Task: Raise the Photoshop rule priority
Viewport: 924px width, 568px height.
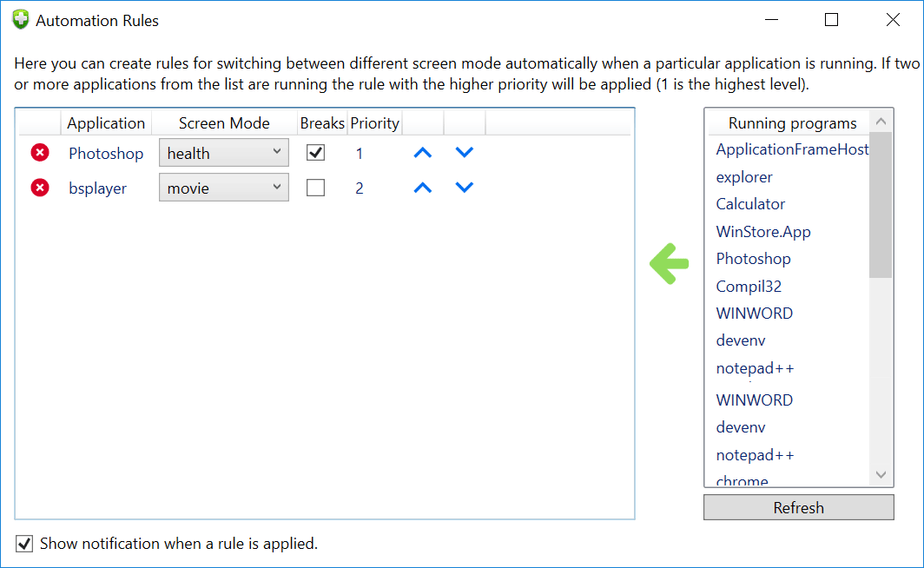Action: [422, 152]
